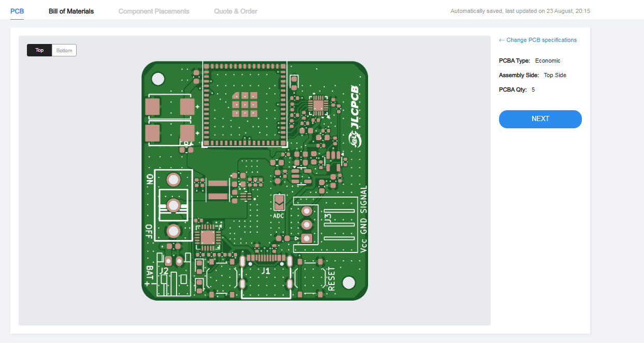Click the ADC solder jumper pad
This screenshot has width=644, height=343.
[x=279, y=202]
